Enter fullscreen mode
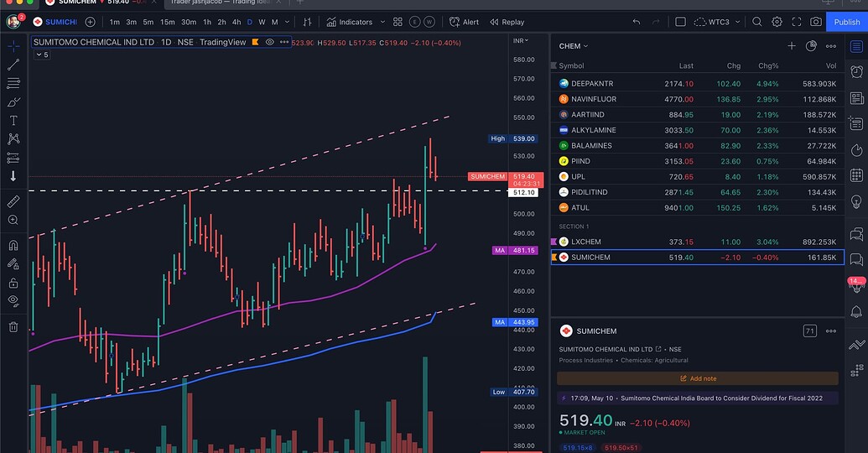This screenshot has height=453, width=868. click(797, 22)
